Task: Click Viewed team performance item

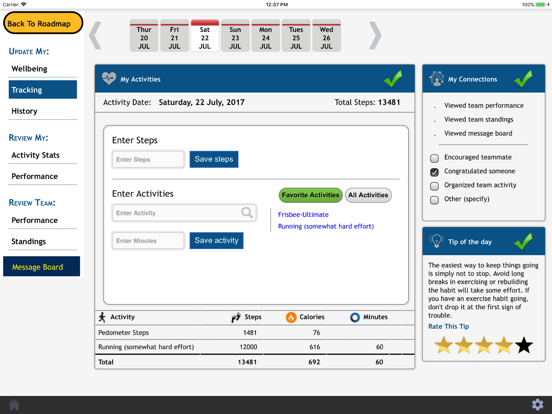Action: point(484,105)
